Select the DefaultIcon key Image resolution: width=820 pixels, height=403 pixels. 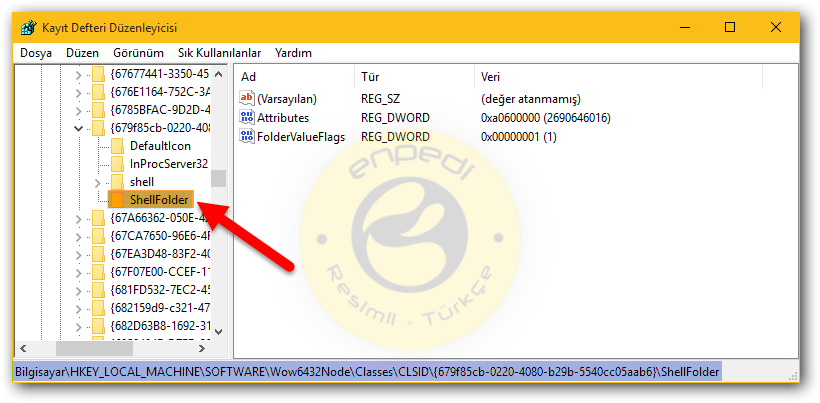[x=161, y=146]
